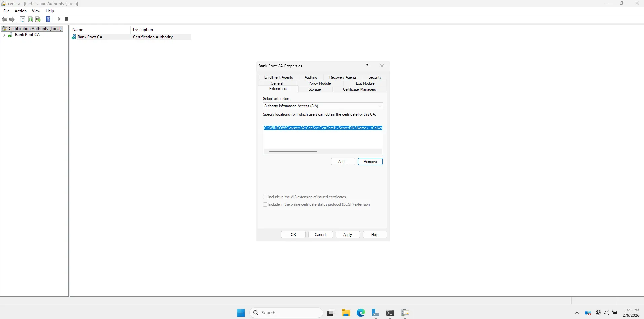Click the certsrv taskbar icon
644x319 pixels.
click(x=405, y=313)
